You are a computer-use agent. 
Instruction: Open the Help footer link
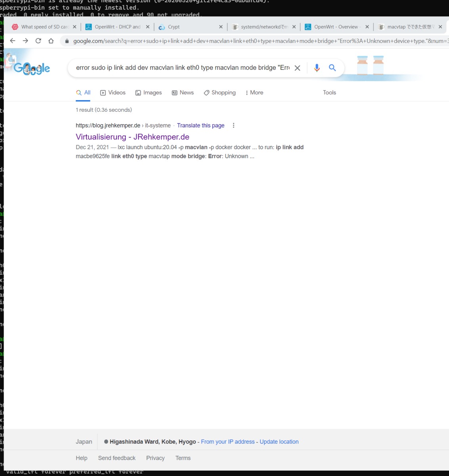tap(82, 458)
